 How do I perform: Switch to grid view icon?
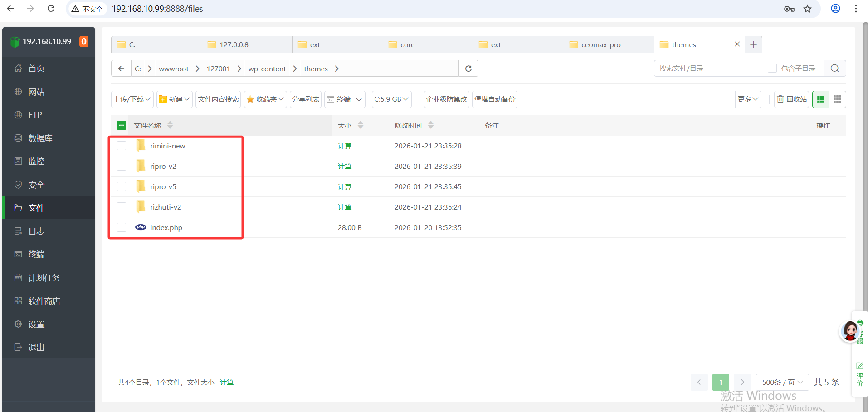pos(837,99)
